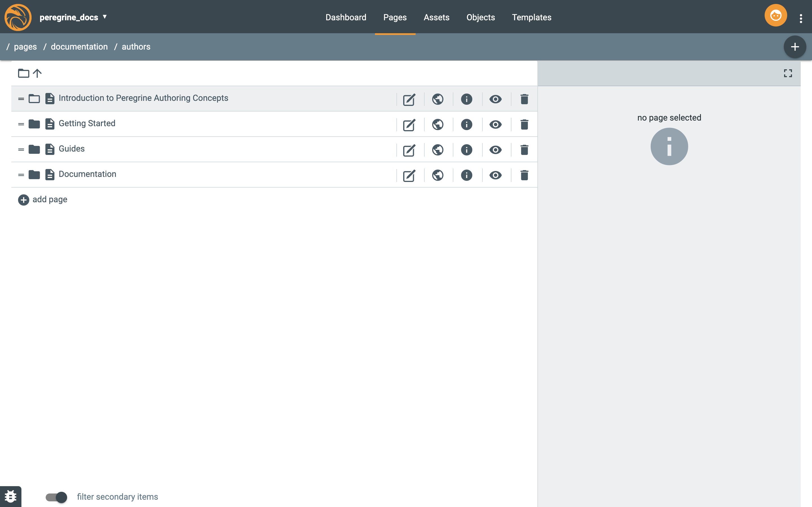812x507 pixels.
Task: Switch to the Assets tab
Action: coord(436,17)
